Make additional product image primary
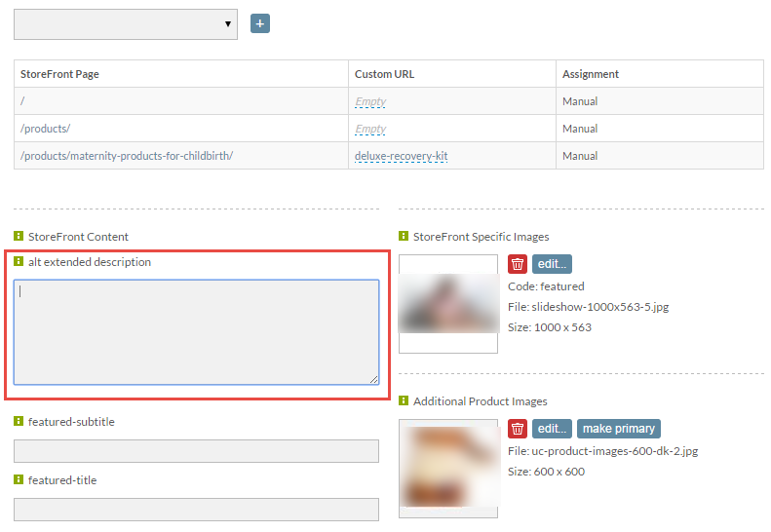 (619, 429)
